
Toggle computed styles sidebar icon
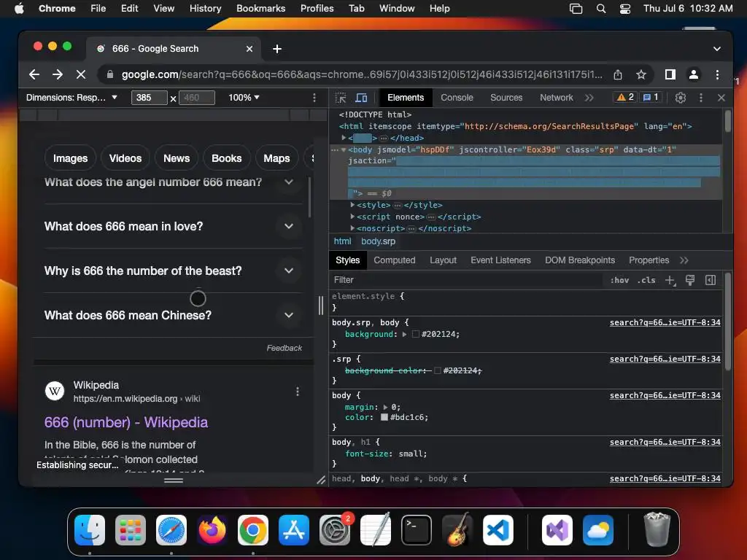coord(711,280)
